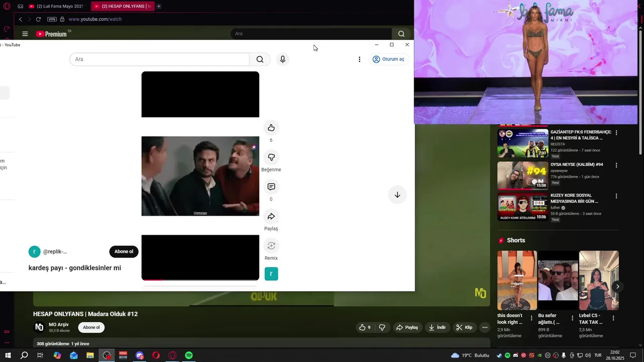Click the TUR input language indicator

click(598, 355)
